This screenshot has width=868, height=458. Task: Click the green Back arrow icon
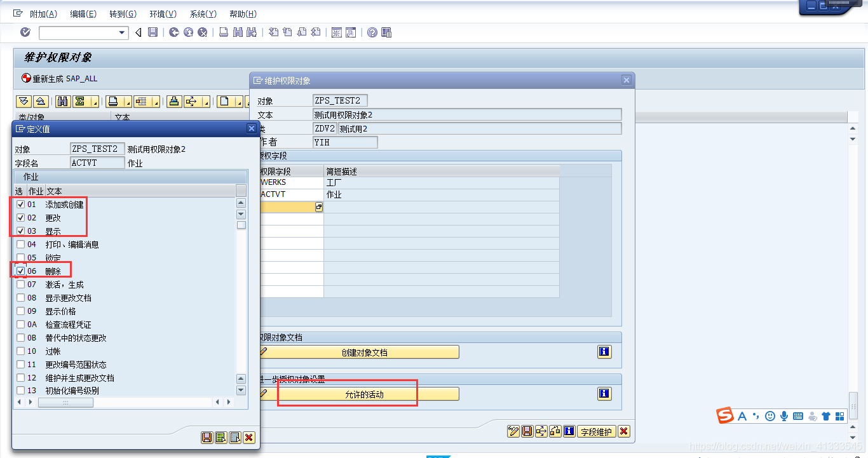point(173,32)
